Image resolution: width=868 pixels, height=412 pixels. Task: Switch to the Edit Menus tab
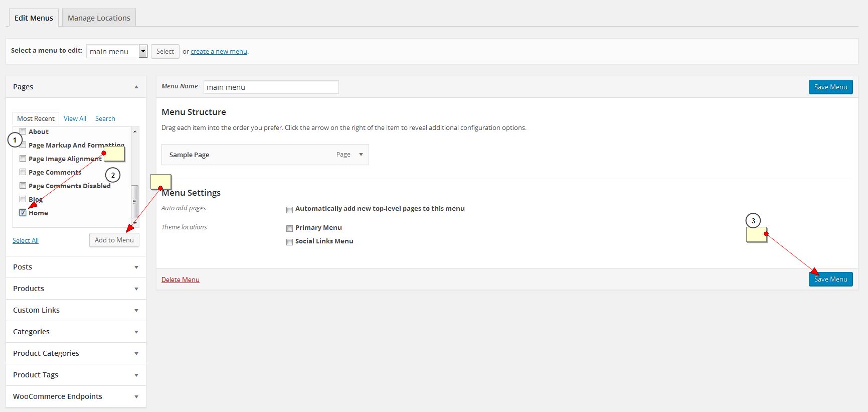pos(34,18)
